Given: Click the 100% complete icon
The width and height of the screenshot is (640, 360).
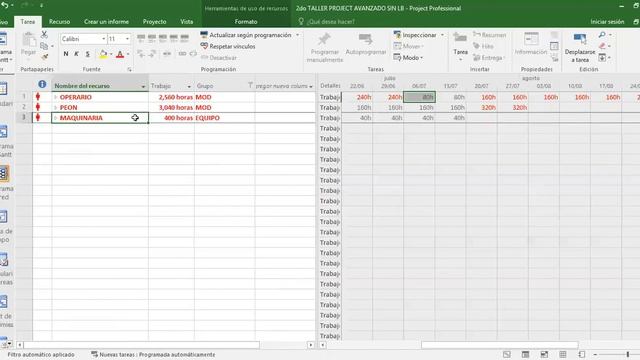Looking at the screenshot, I should pyautogui.click(x=184, y=39).
